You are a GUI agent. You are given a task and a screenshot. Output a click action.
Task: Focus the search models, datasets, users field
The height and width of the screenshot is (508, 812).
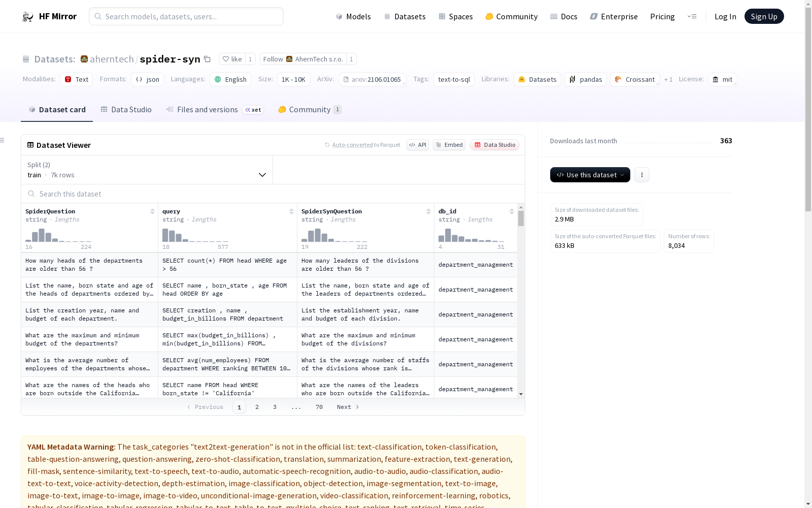(186, 16)
